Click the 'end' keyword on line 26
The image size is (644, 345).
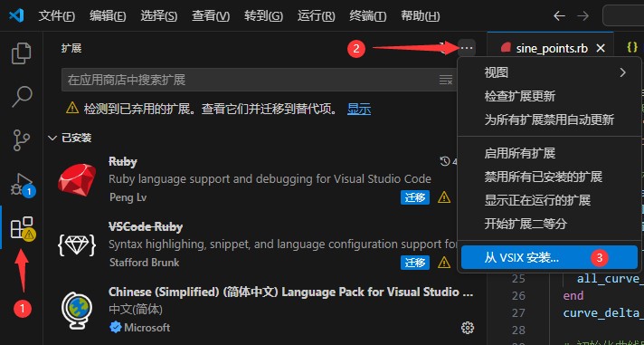click(573, 296)
